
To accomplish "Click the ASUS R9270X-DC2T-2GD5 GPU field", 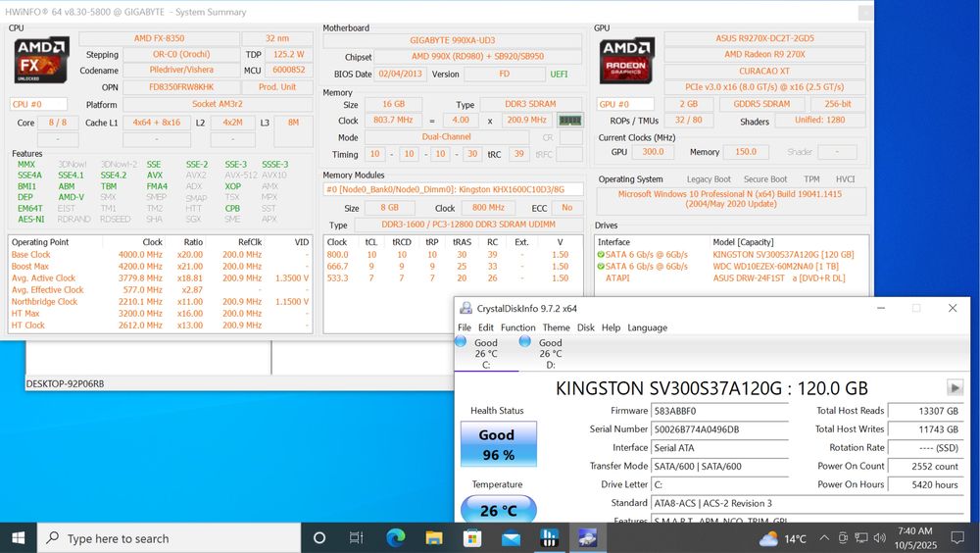I will (x=765, y=38).
